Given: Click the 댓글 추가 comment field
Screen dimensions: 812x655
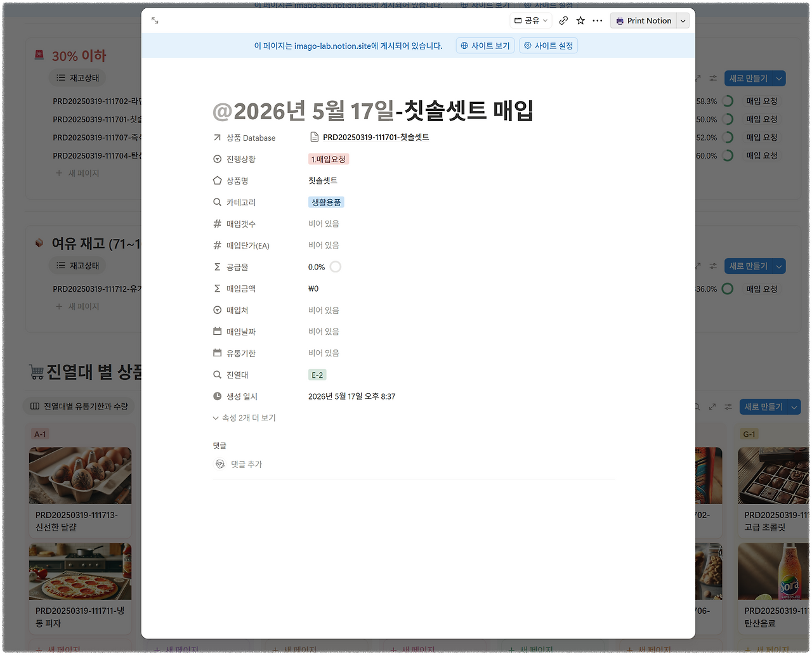Looking at the screenshot, I should 247,464.
